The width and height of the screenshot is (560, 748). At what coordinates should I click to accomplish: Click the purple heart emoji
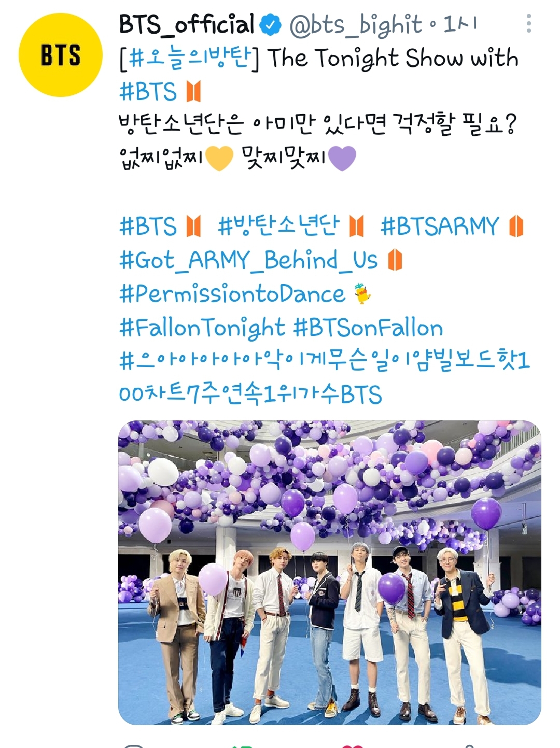pos(343,158)
